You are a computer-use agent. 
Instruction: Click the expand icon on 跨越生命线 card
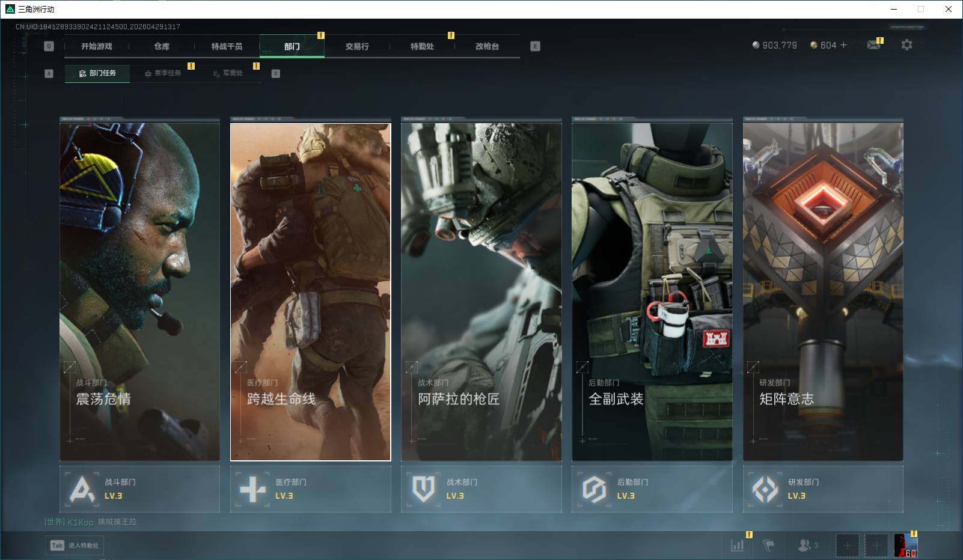coord(240,367)
